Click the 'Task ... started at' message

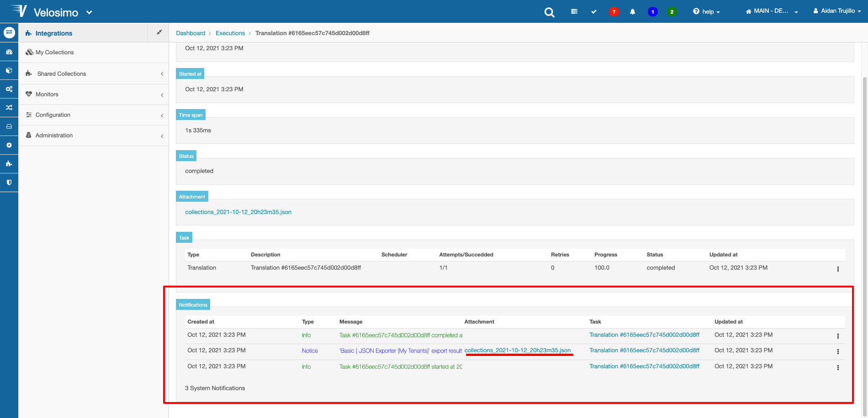(x=401, y=367)
